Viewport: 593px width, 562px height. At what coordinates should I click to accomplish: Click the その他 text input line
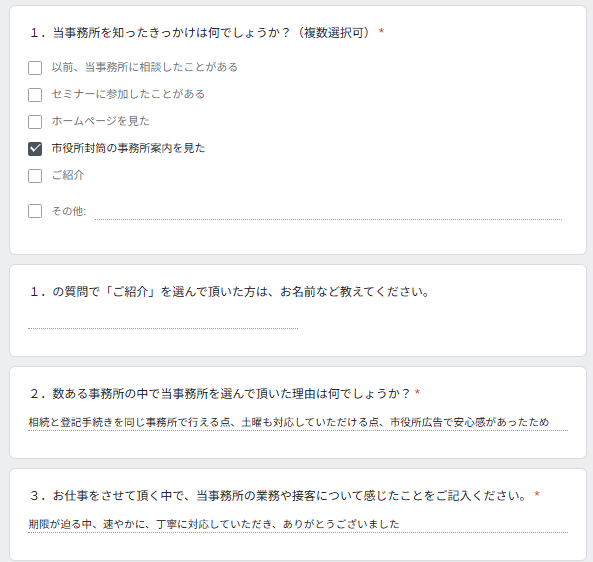[328, 212]
